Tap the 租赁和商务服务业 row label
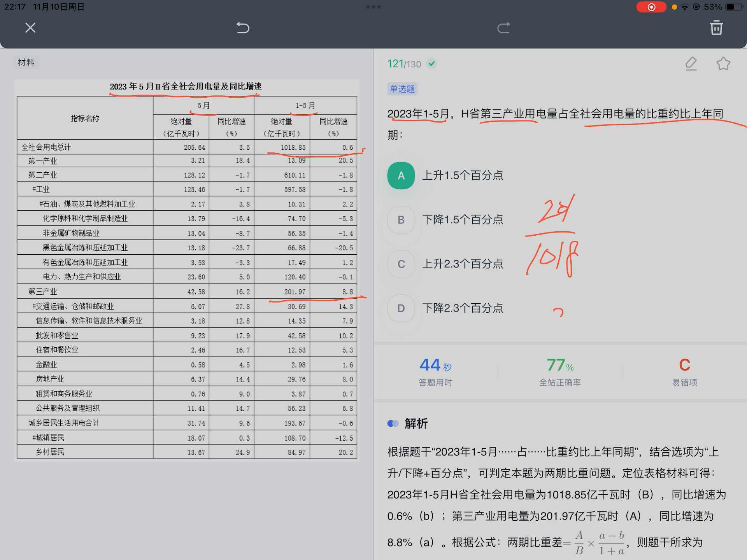Screen dimensions: 747x560 coord(64,394)
